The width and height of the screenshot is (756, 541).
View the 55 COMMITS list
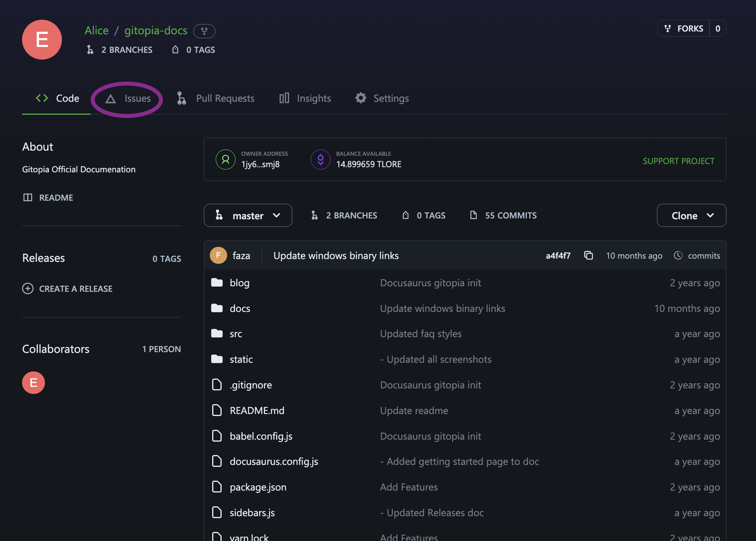coord(503,215)
